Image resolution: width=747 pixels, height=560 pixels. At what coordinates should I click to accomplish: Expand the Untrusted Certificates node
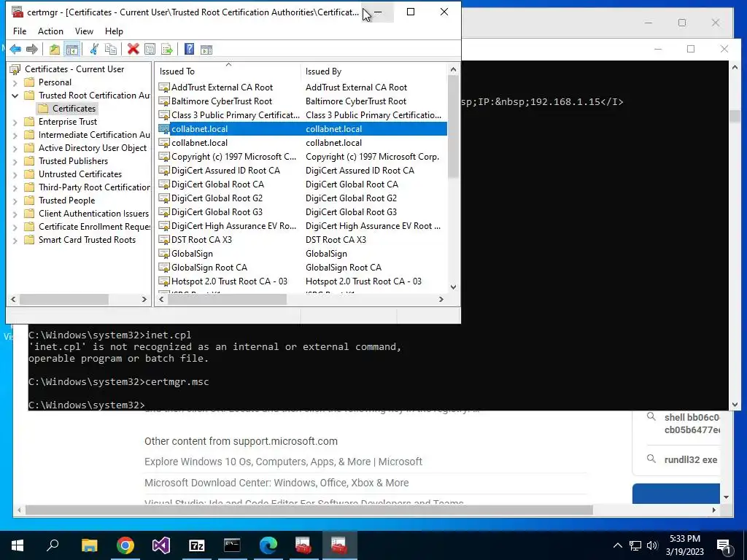click(x=15, y=175)
